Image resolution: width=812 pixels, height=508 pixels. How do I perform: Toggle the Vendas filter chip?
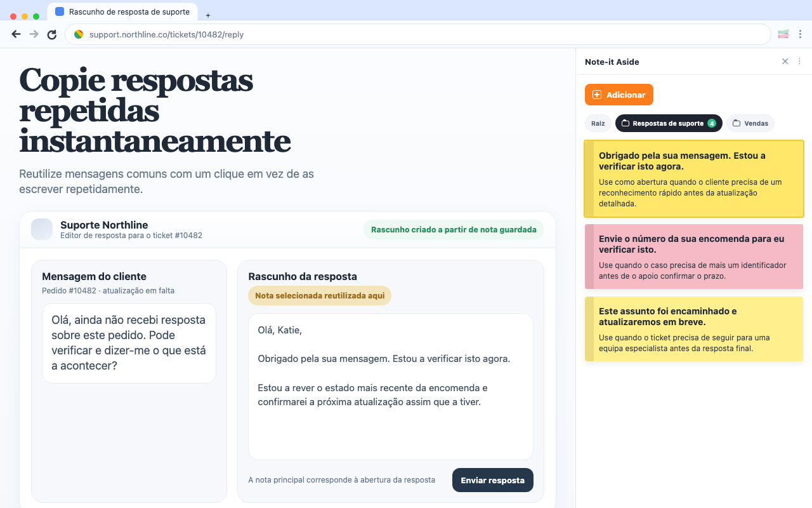click(x=750, y=123)
